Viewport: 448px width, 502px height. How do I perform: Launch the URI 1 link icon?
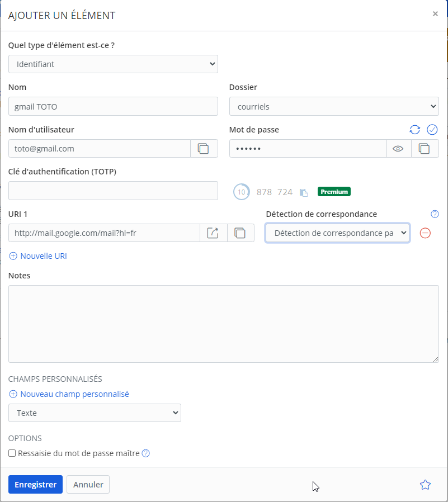click(213, 233)
